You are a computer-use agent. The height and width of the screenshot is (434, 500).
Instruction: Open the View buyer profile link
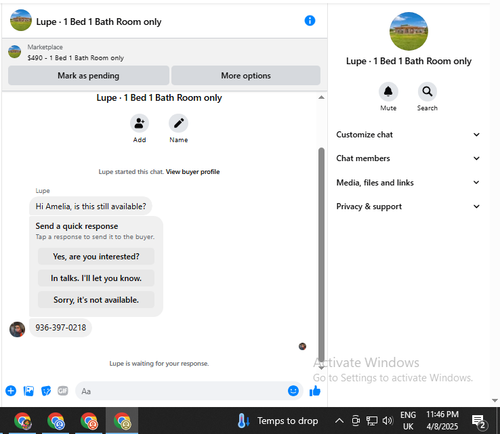[x=193, y=172]
